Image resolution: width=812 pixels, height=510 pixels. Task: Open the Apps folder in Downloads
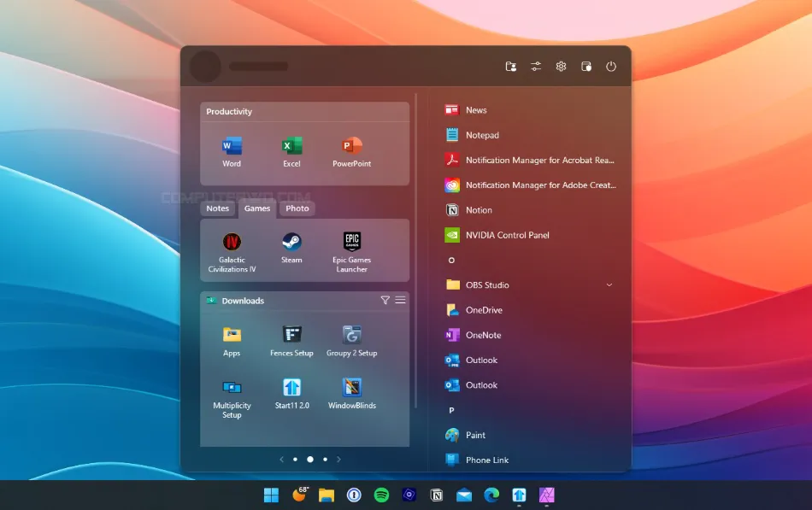tap(232, 342)
